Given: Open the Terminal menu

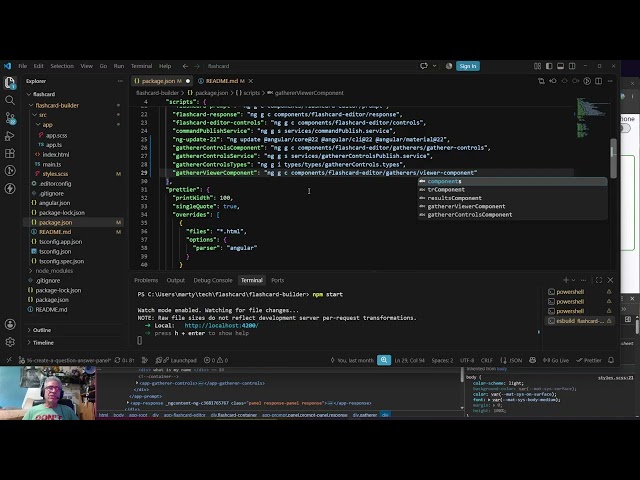Looking at the screenshot, I should pos(141,66).
